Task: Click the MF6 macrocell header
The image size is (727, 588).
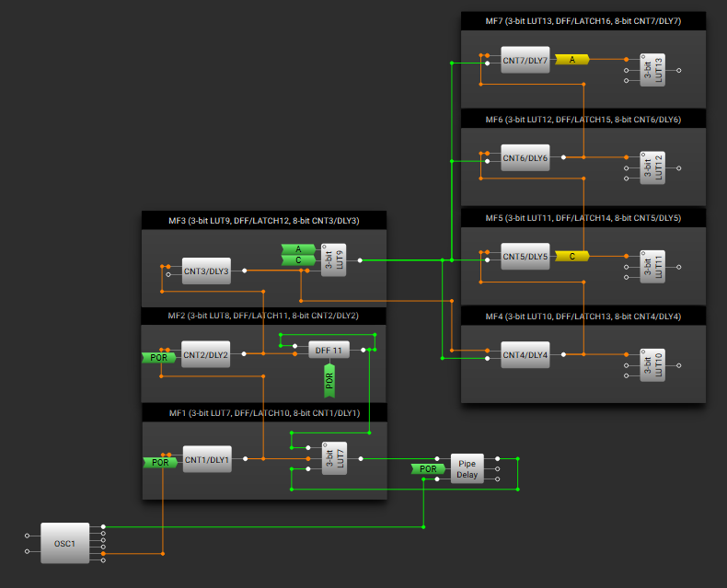Action: tap(583, 120)
